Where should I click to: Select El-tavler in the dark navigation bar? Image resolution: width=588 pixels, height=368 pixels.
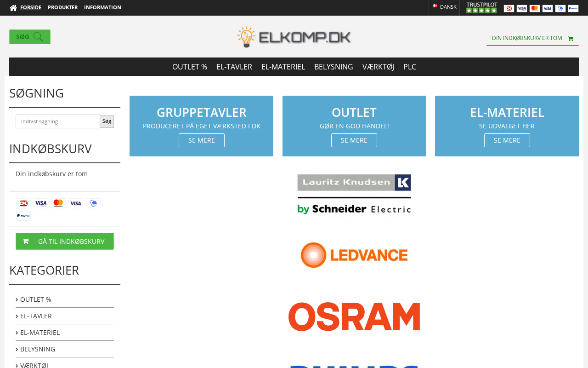[x=234, y=67]
